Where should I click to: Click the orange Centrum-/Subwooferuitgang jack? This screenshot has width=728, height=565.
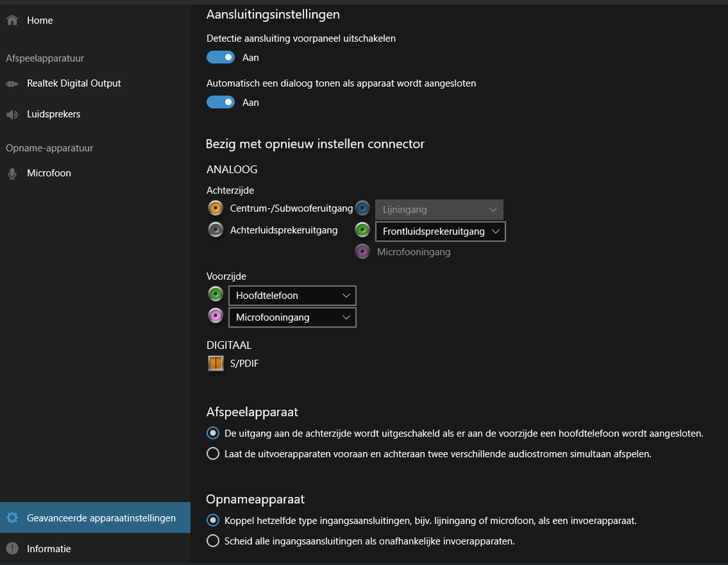(x=215, y=208)
